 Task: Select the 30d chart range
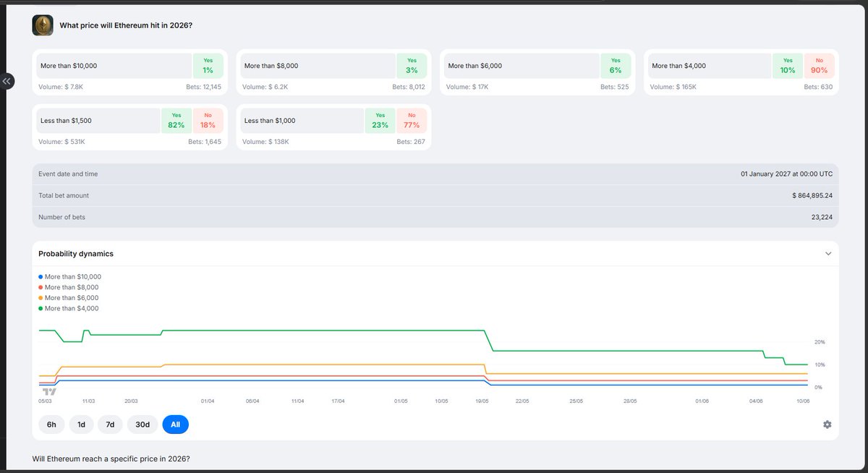(142, 425)
